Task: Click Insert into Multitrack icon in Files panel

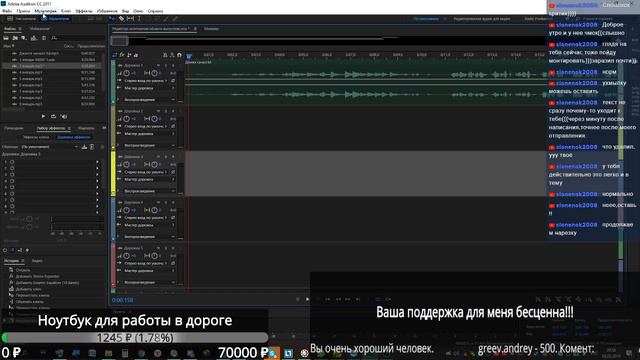Action: point(33,38)
